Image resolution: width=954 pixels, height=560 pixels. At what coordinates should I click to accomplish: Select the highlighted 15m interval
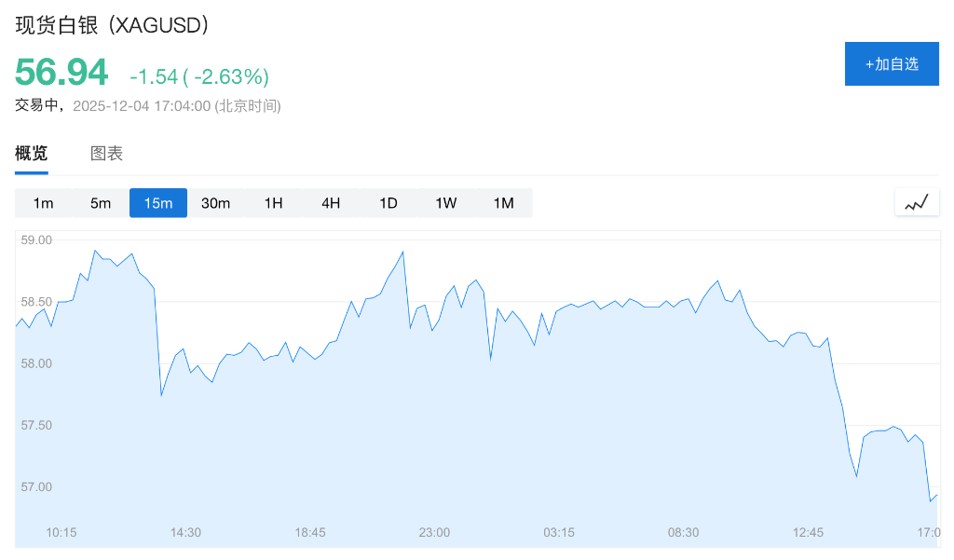(x=158, y=203)
